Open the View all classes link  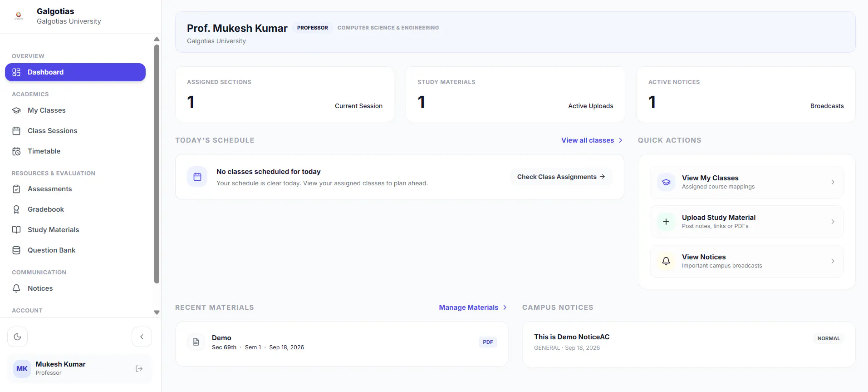tap(592, 140)
